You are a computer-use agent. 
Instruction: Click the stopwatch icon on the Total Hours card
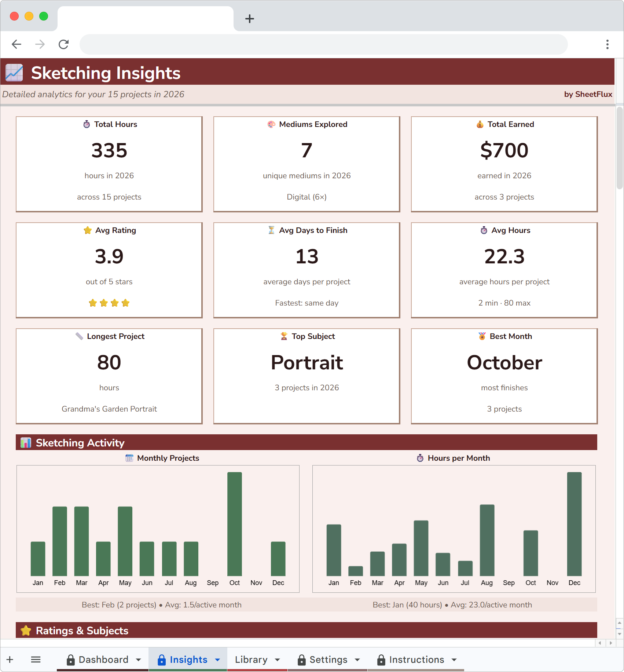click(x=87, y=124)
